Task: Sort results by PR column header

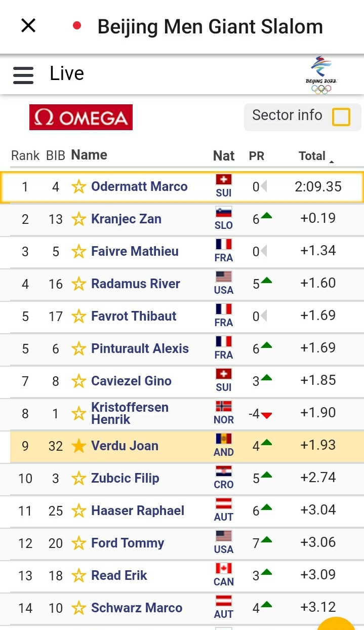Action: point(257,156)
